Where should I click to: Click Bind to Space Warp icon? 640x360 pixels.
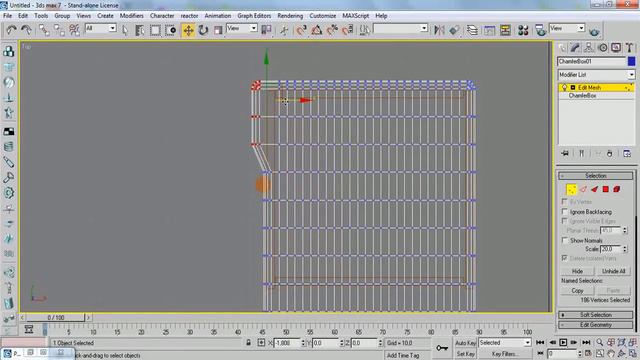pyautogui.click(x=74, y=30)
